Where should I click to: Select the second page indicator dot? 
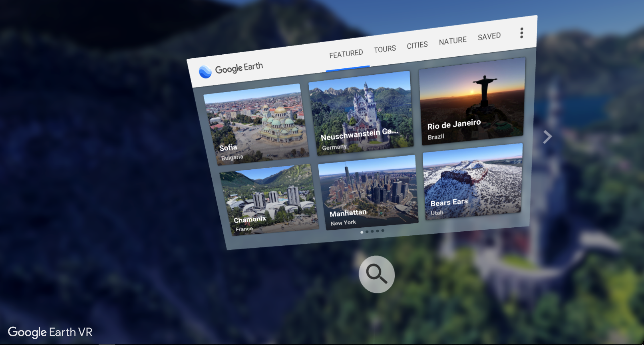tap(367, 231)
